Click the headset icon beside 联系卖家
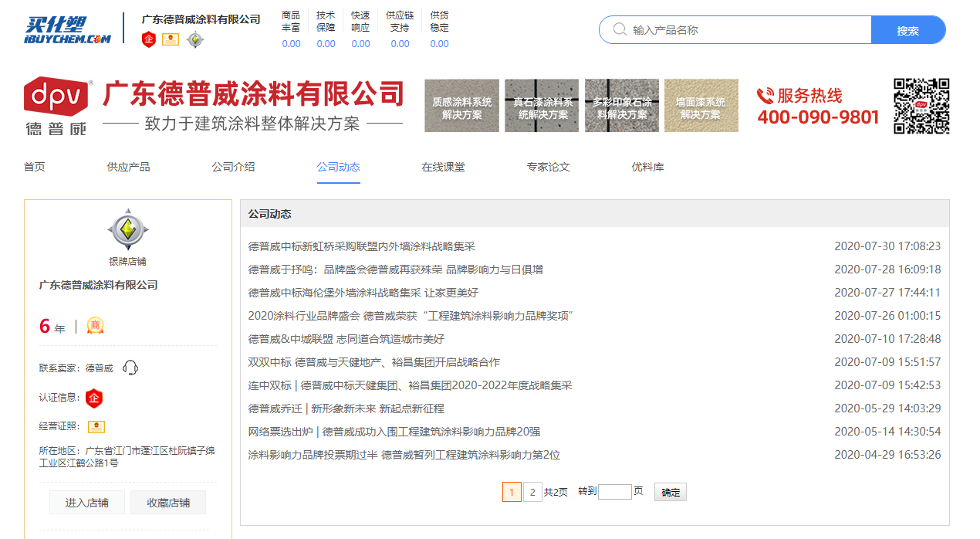980x539 pixels. [130, 368]
